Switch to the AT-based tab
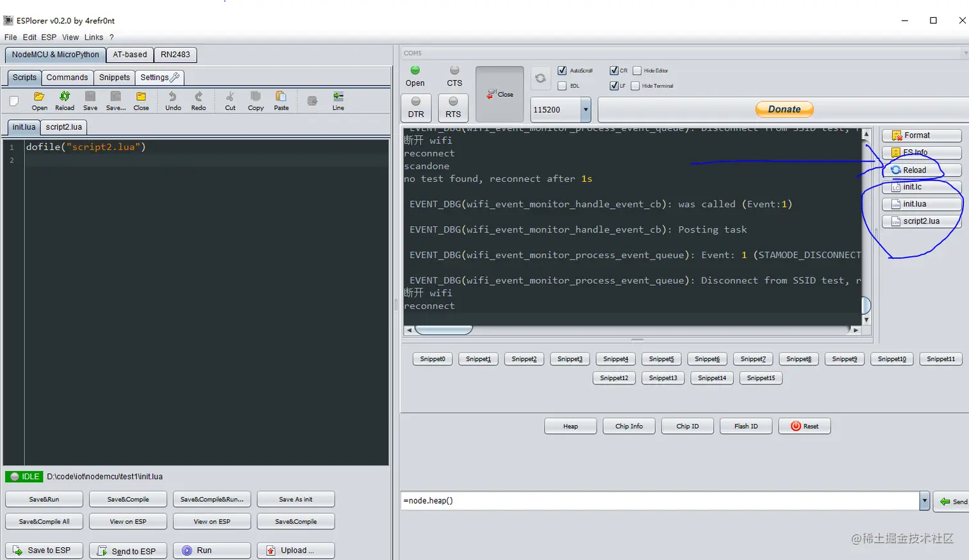Screen dimensions: 969x560 130,54
